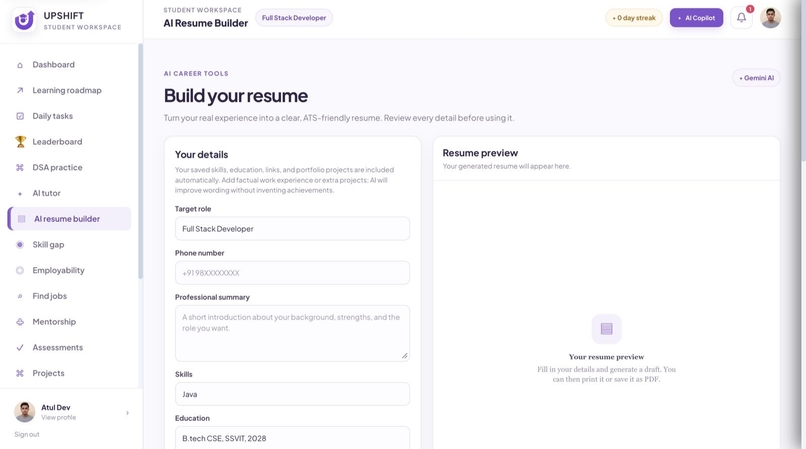Click the Find jobs search icon
Image resolution: width=806 pixels, height=449 pixels.
point(20,296)
